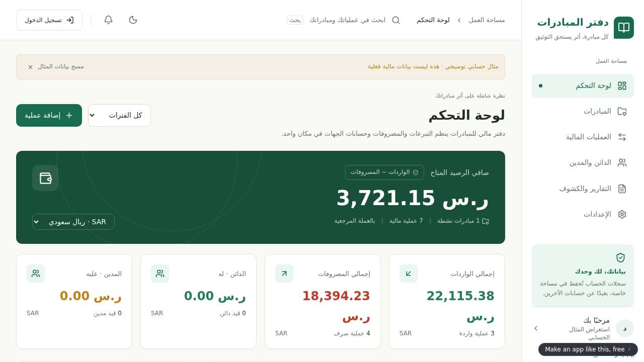Go to المبادرات in the sidebar

coord(583,111)
